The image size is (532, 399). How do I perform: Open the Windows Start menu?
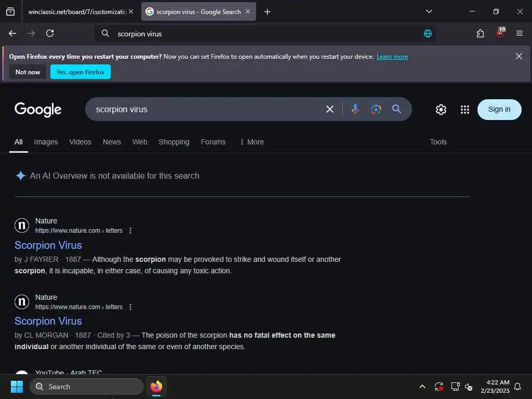17,387
